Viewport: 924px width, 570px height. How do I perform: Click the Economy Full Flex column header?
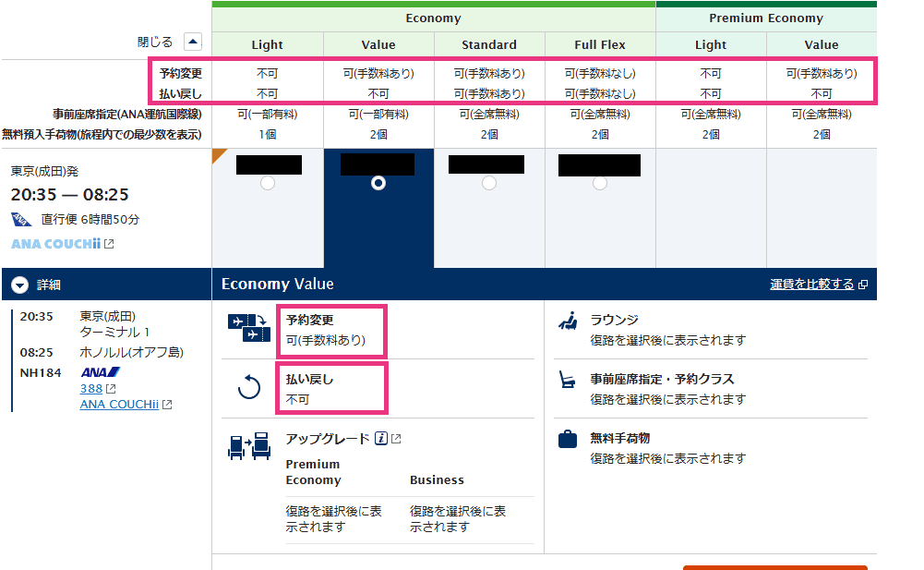(600, 45)
